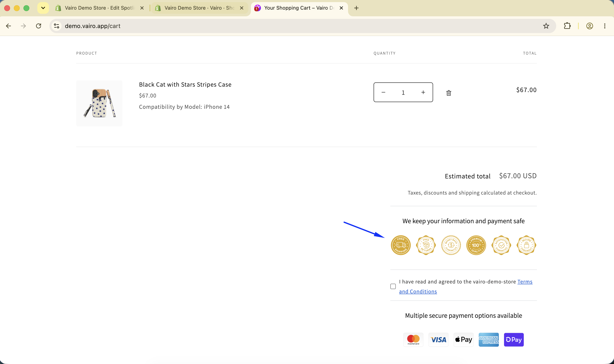
Task: Click the Money Back Guarantee badge
Action: pos(451,245)
